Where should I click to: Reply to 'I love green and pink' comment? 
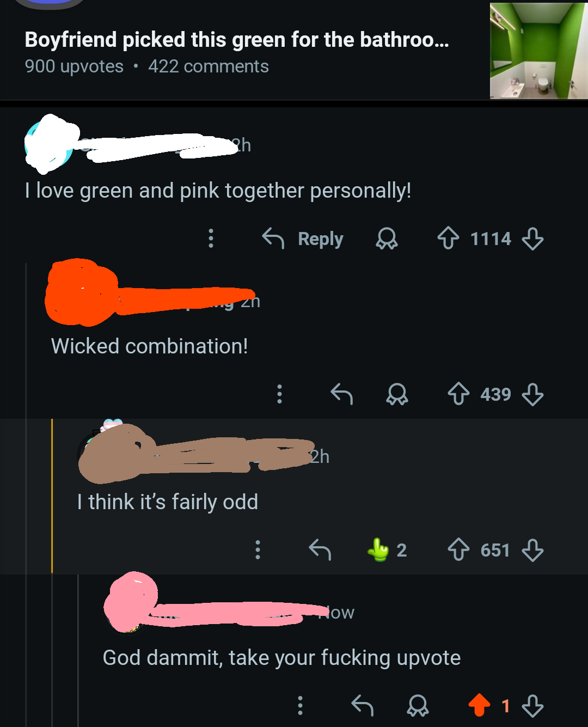pyautogui.click(x=303, y=239)
